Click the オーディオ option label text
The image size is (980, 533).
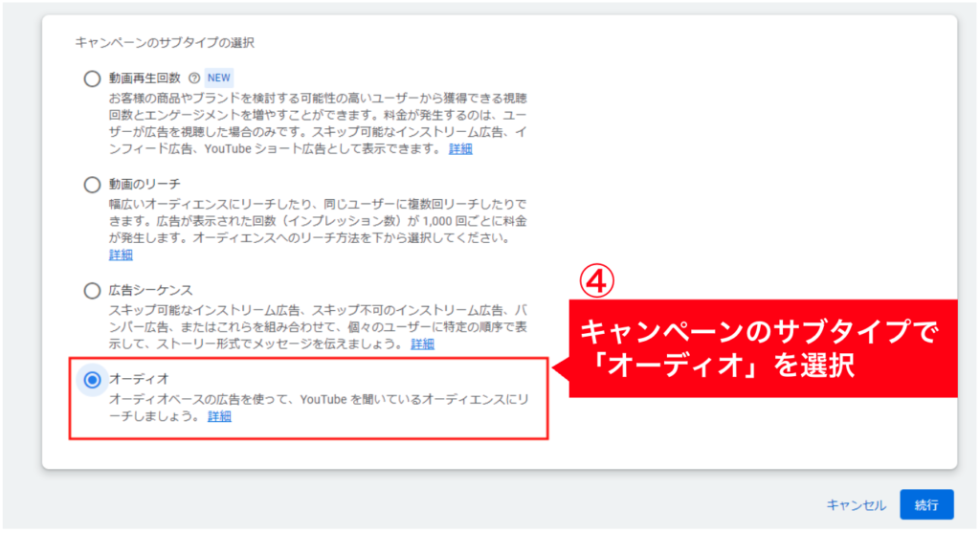pyautogui.click(x=139, y=379)
